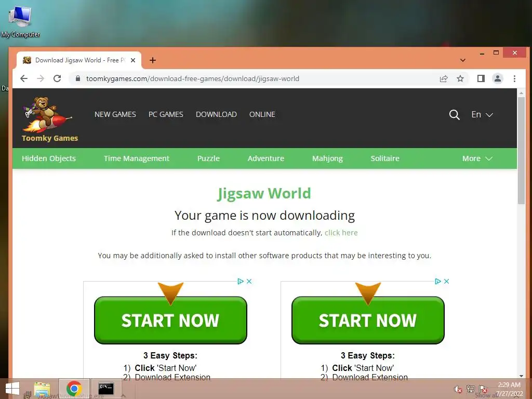Click the address bar URL
The image size is (532, 399).
(192, 79)
